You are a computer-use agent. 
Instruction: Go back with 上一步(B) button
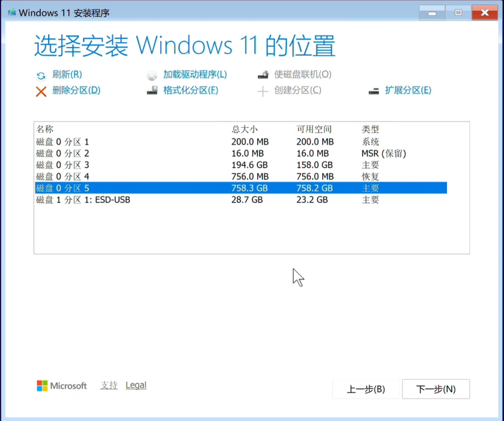click(x=366, y=389)
